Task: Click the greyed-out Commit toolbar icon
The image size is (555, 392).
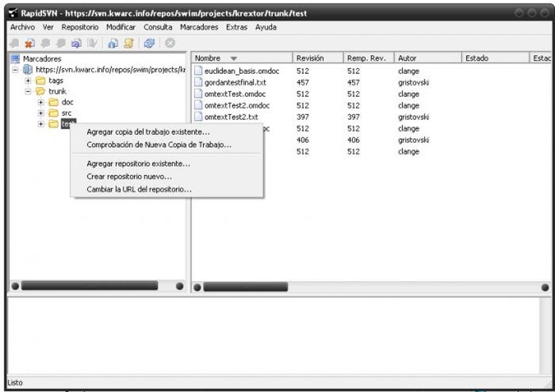Action: [61, 43]
